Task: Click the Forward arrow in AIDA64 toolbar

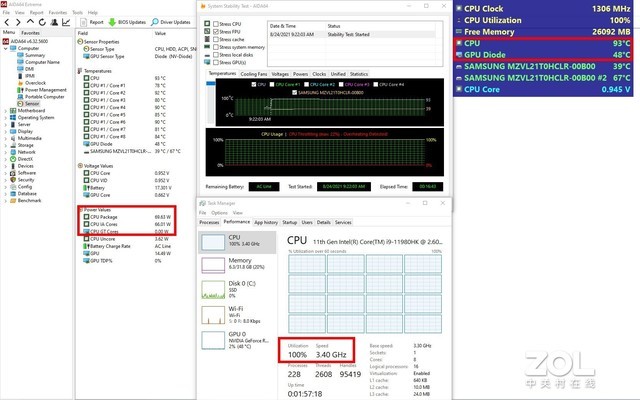Action: (18, 22)
